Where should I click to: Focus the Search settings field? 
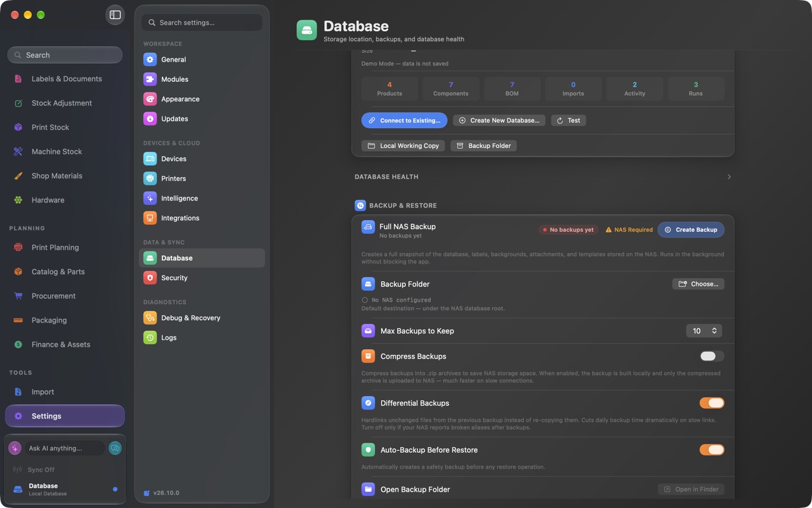click(202, 22)
